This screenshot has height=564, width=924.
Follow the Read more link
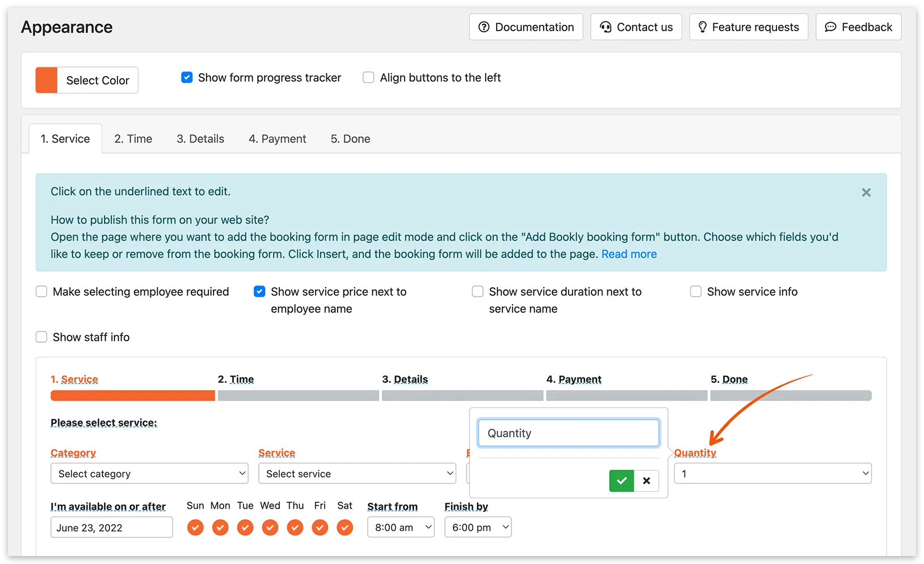(629, 254)
